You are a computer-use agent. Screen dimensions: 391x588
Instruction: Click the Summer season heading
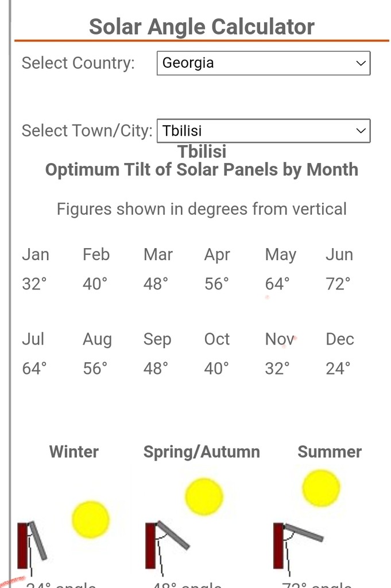point(330,452)
